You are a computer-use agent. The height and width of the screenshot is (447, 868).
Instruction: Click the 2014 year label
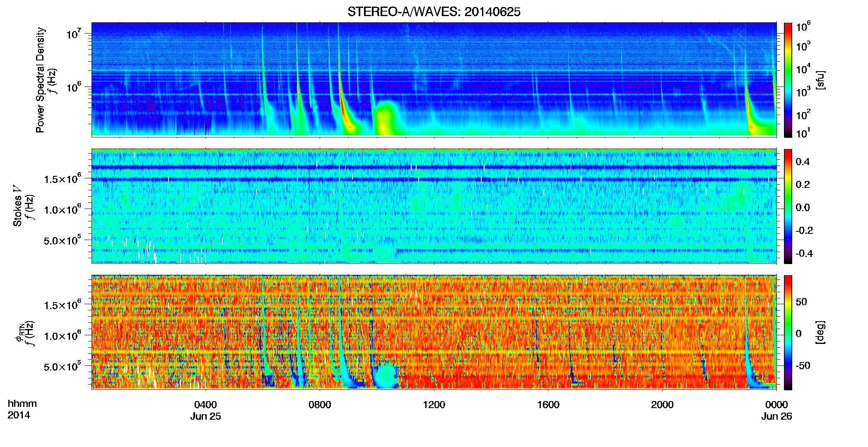click(x=19, y=415)
